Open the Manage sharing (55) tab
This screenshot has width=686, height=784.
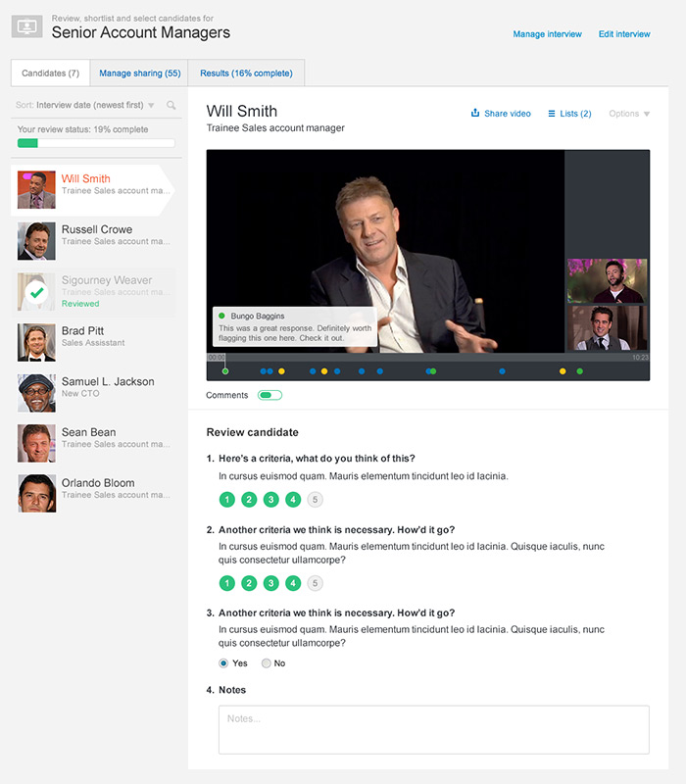click(x=139, y=73)
